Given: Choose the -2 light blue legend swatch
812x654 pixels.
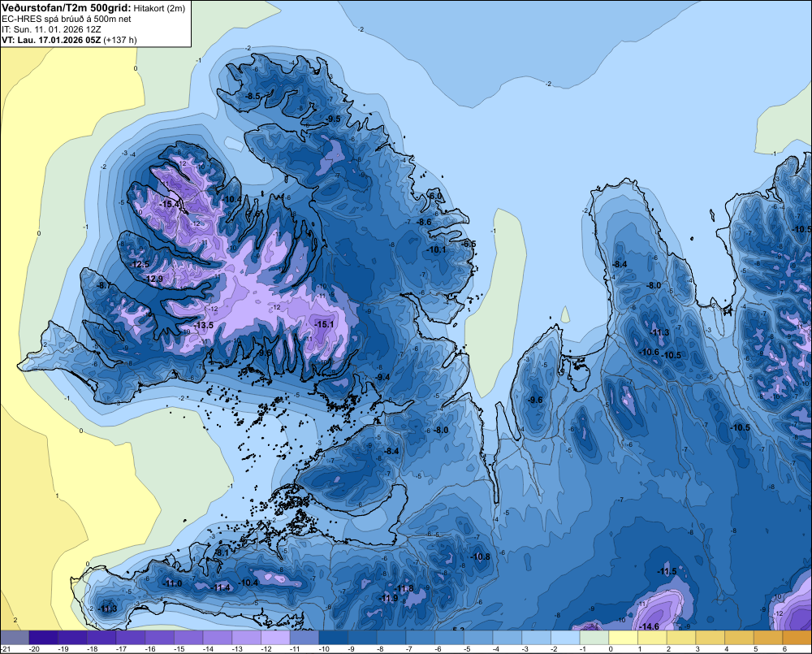Looking at the screenshot, I should (565, 638).
